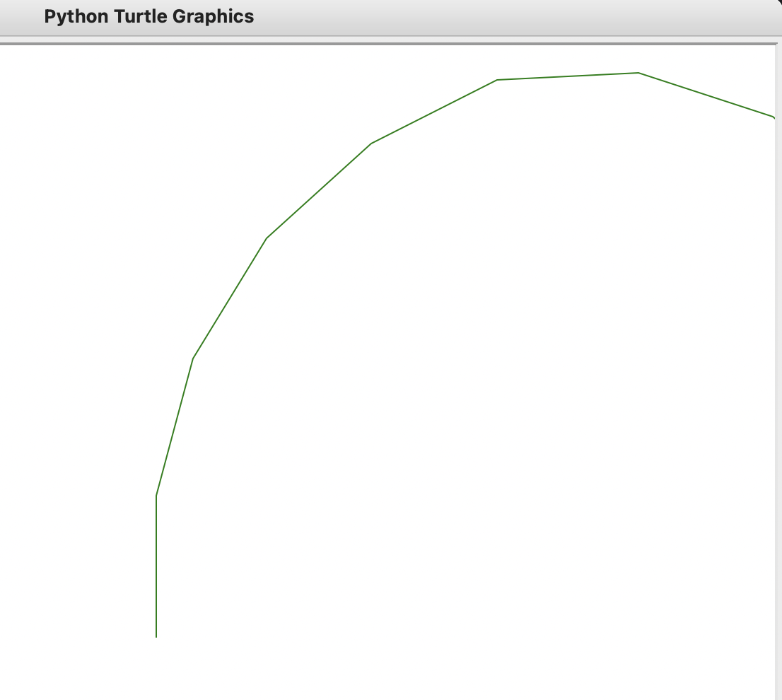Click the empty title bar area right of title
782x700 pixels.
[495, 17]
